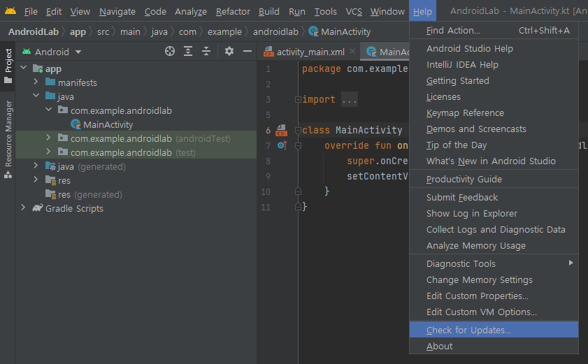
Task: Collapse the java folder
Action: click(x=36, y=96)
